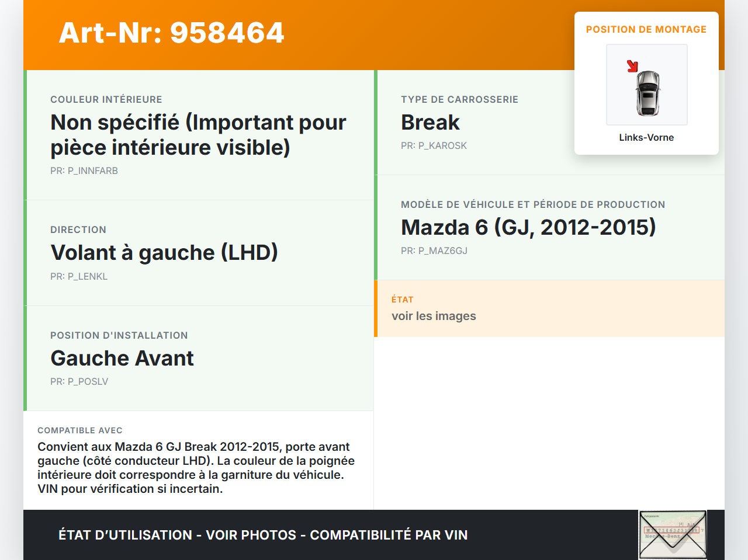Image resolution: width=748 pixels, height=560 pixels.
Task: Open the envelope VIN document icon
Action: 673,534
